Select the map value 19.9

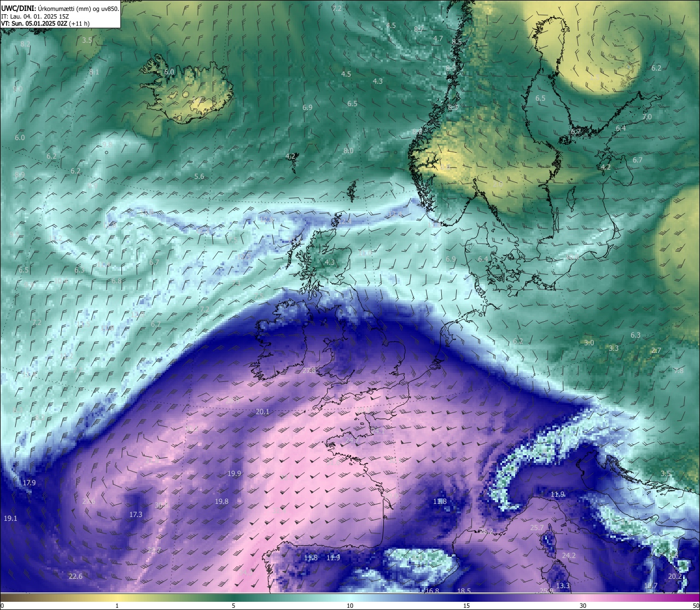235,474
